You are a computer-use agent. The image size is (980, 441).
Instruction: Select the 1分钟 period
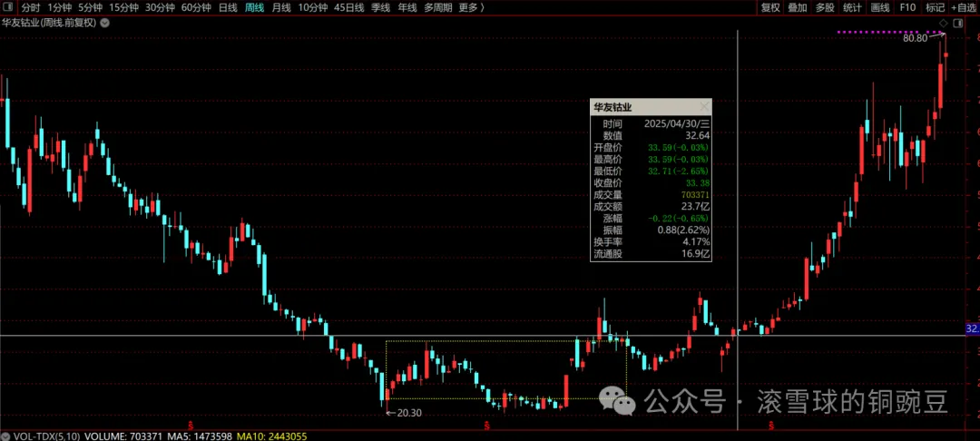[59, 7]
